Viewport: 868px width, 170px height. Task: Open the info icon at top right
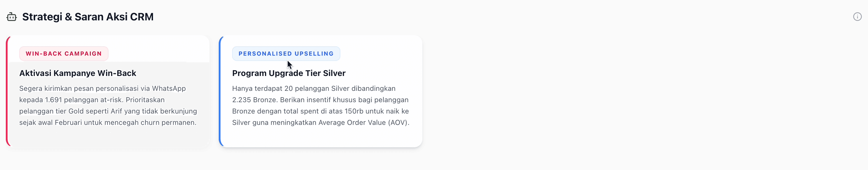click(x=857, y=17)
